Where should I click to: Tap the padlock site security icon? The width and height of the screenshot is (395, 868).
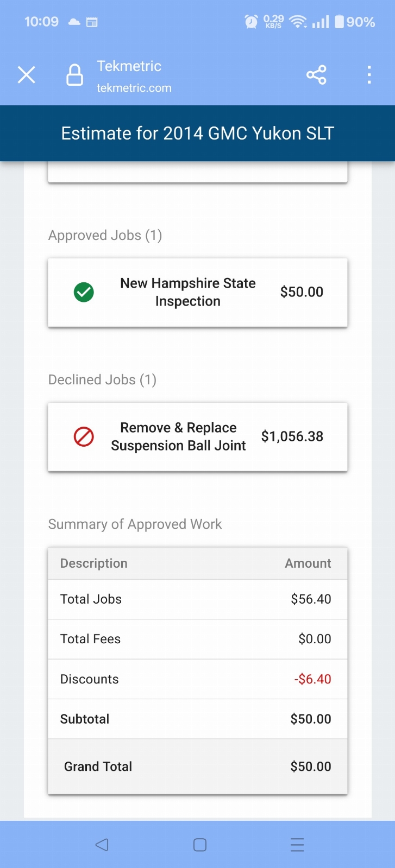(74, 75)
